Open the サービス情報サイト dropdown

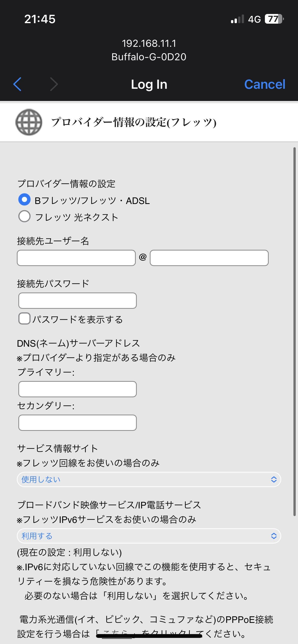[x=149, y=479]
